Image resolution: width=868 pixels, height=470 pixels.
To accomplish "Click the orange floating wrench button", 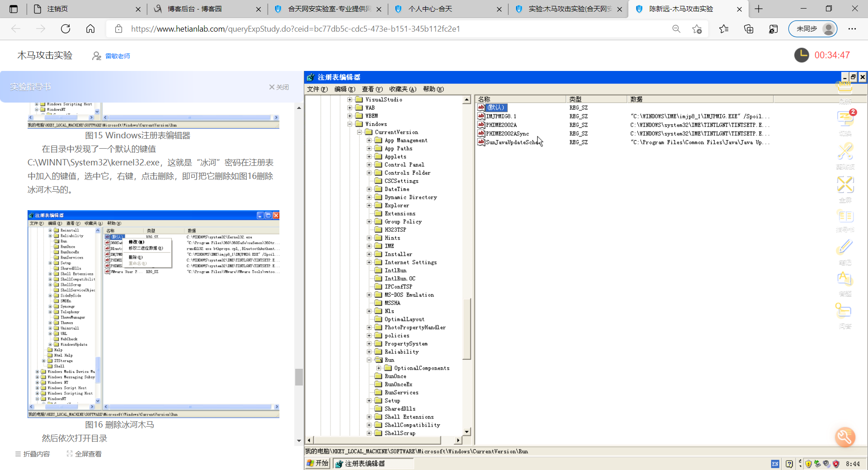I will pyautogui.click(x=845, y=437).
